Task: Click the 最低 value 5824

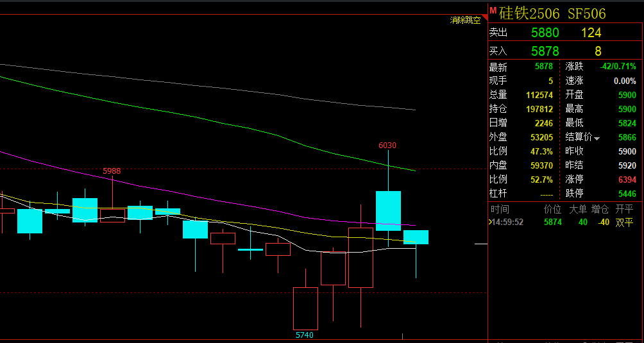Action: coord(627,123)
